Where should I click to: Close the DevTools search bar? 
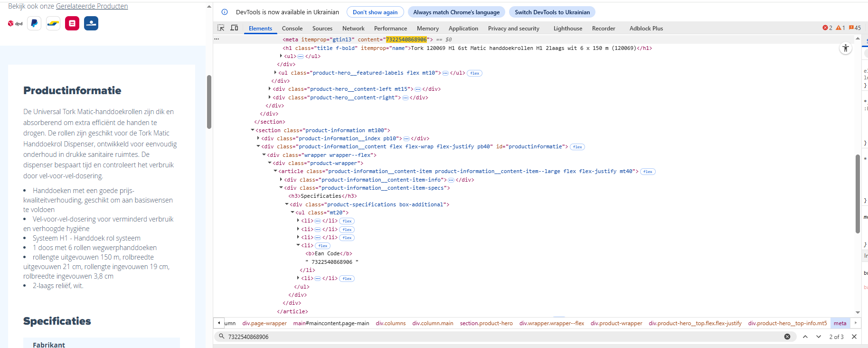click(854, 337)
